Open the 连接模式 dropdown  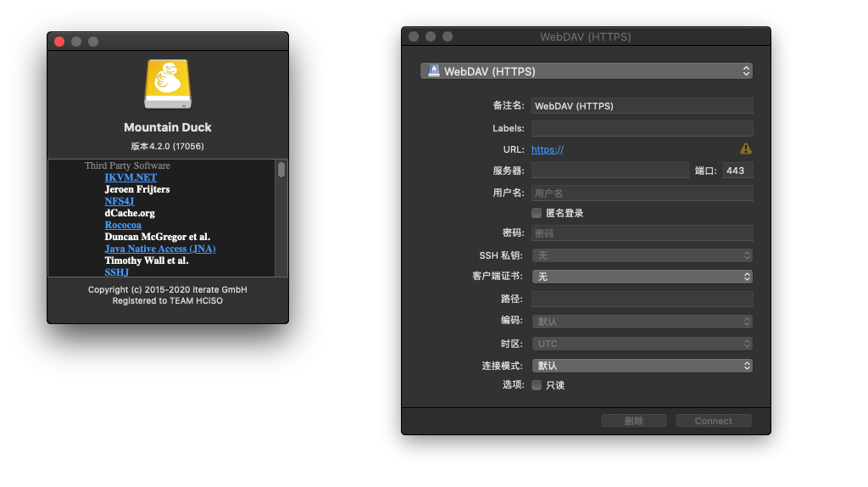coord(643,366)
